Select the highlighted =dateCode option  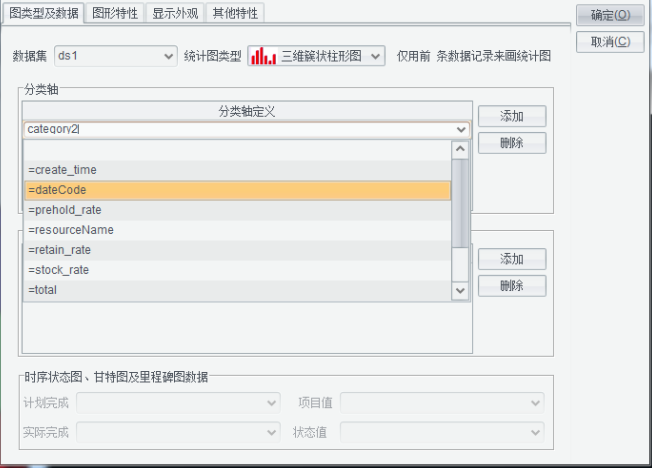click(x=237, y=190)
